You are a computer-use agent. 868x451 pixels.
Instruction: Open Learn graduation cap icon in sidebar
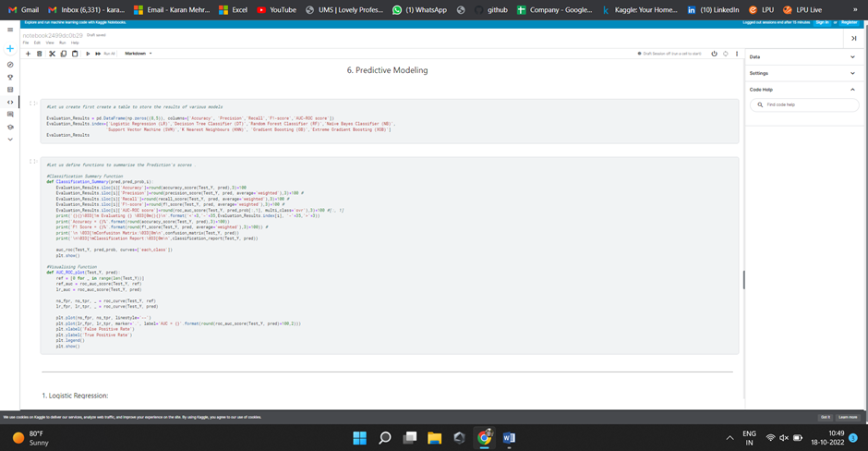[10, 127]
